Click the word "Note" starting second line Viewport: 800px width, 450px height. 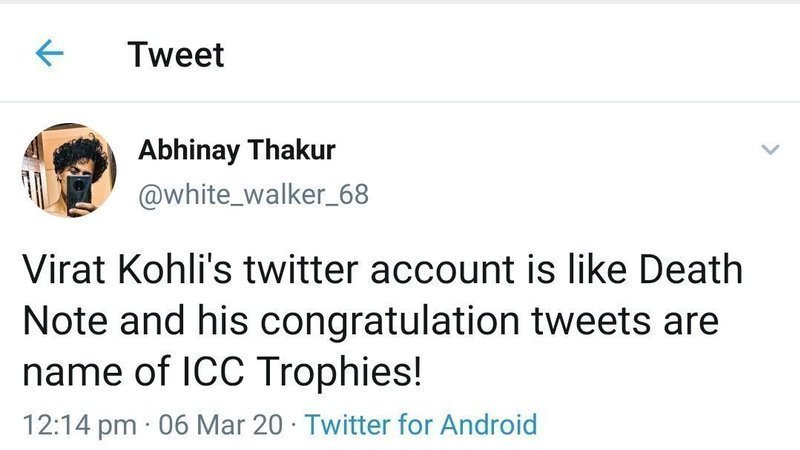59,324
